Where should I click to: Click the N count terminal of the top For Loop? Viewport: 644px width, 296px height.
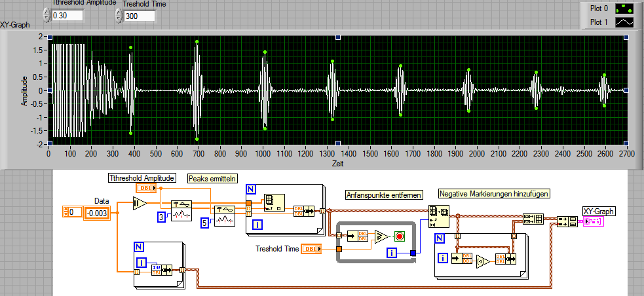pos(250,190)
